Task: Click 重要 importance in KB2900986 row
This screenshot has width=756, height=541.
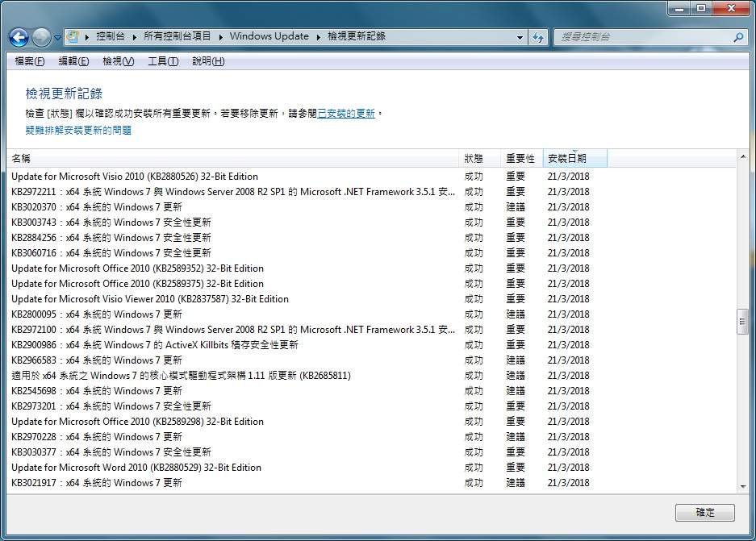Action: 516,345
